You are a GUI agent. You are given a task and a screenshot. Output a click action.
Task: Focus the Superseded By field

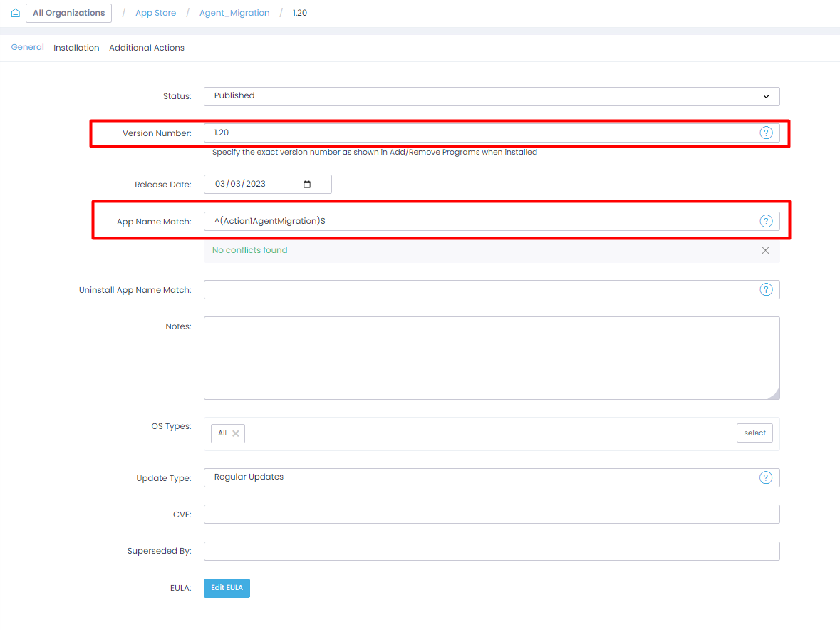coord(492,552)
